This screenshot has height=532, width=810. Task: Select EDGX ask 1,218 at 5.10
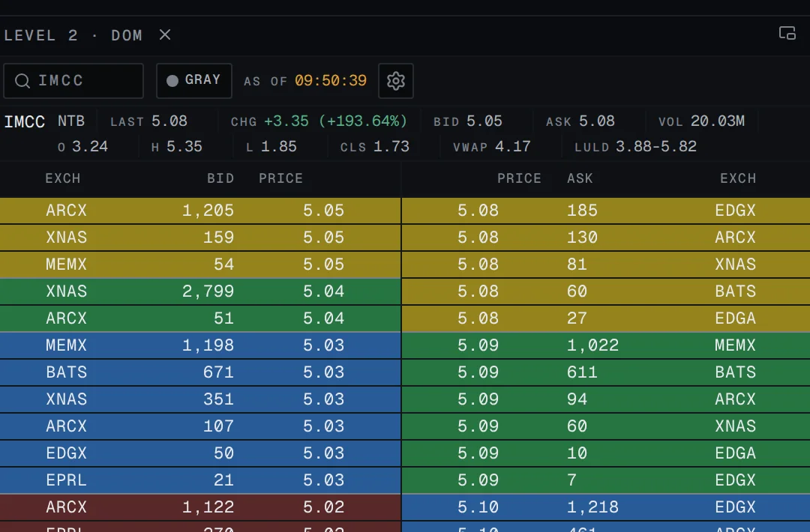606,507
